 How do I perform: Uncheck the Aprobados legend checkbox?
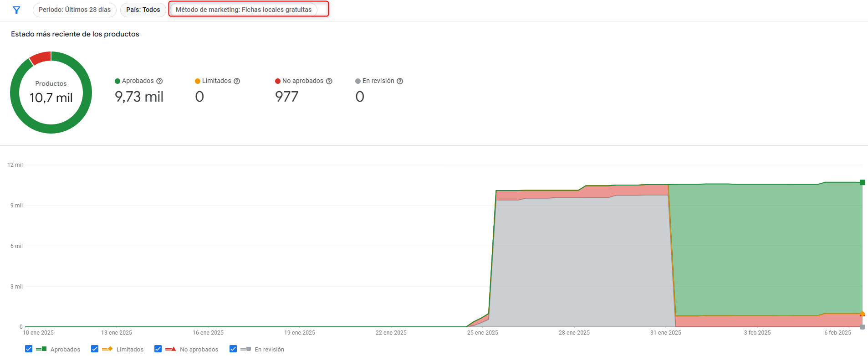pos(29,349)
